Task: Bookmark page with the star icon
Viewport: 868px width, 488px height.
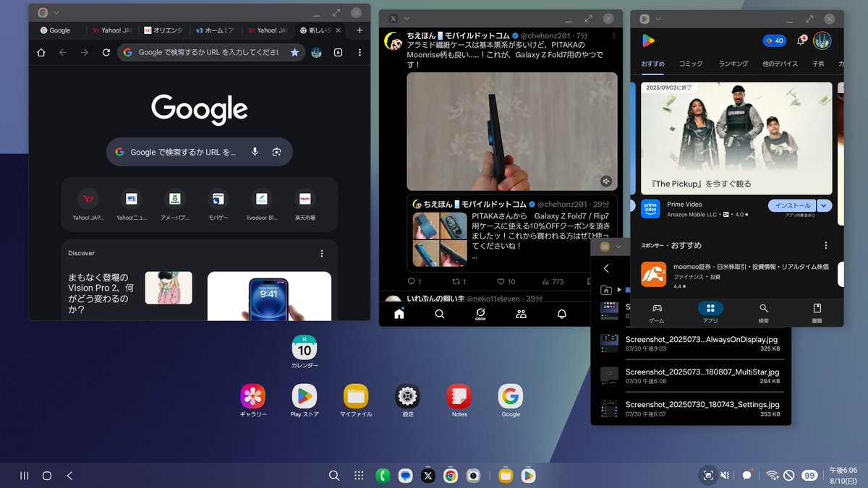Action: pyautogui.click(x=294, y=52)
